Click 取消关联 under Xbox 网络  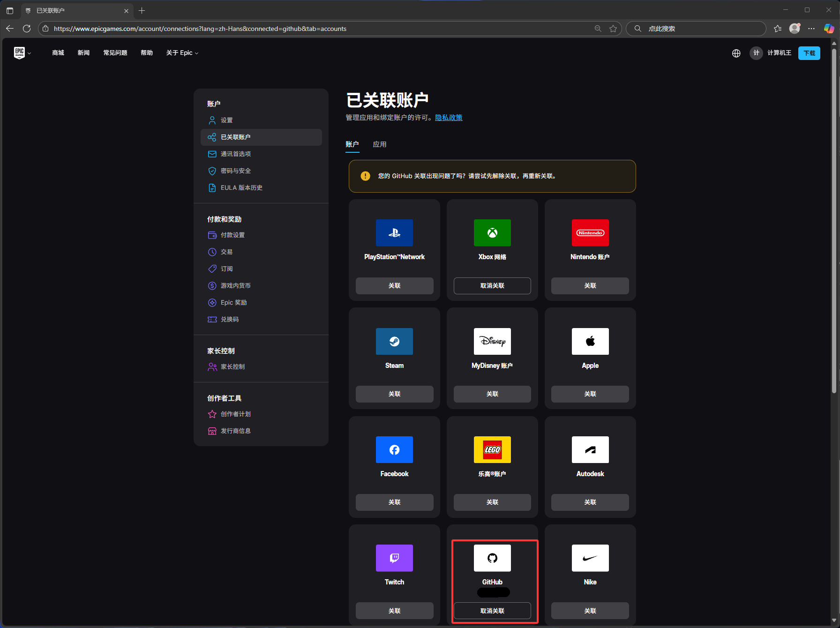coord(492,286)
